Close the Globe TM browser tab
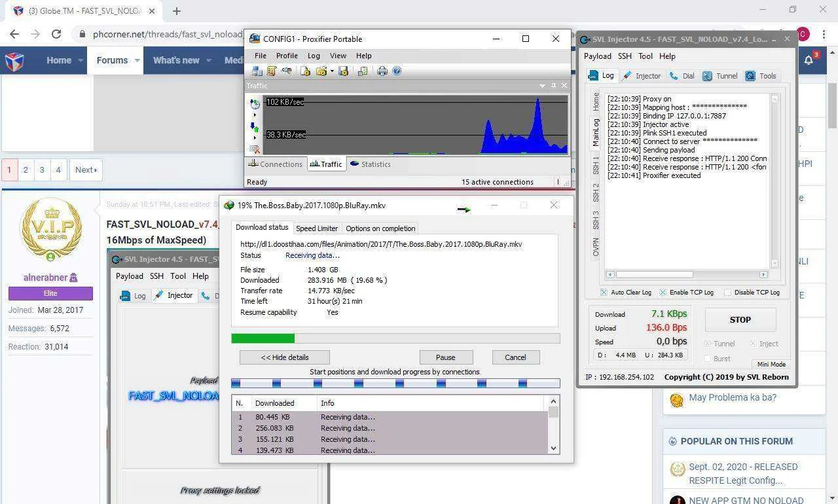This screenshot has height=504, width=838. 151,11
